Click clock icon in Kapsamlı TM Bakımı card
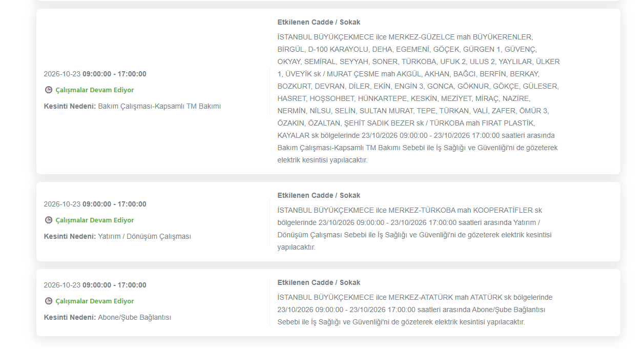The image size is (644, 349). (x=49, y=90)
